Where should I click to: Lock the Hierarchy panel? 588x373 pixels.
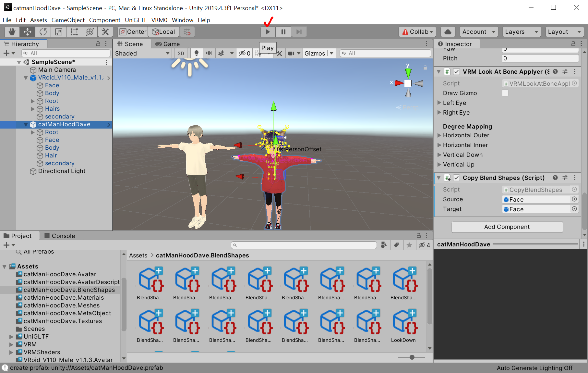[x=98, y=44]
